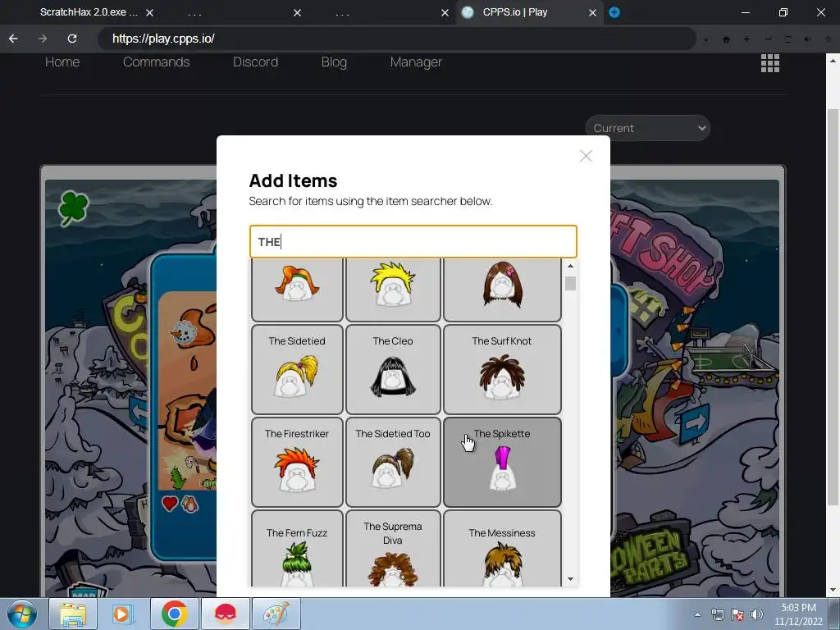This screenshot has height=630, width=840.
Task: Click the network tray icon
Action: (717, 614)
